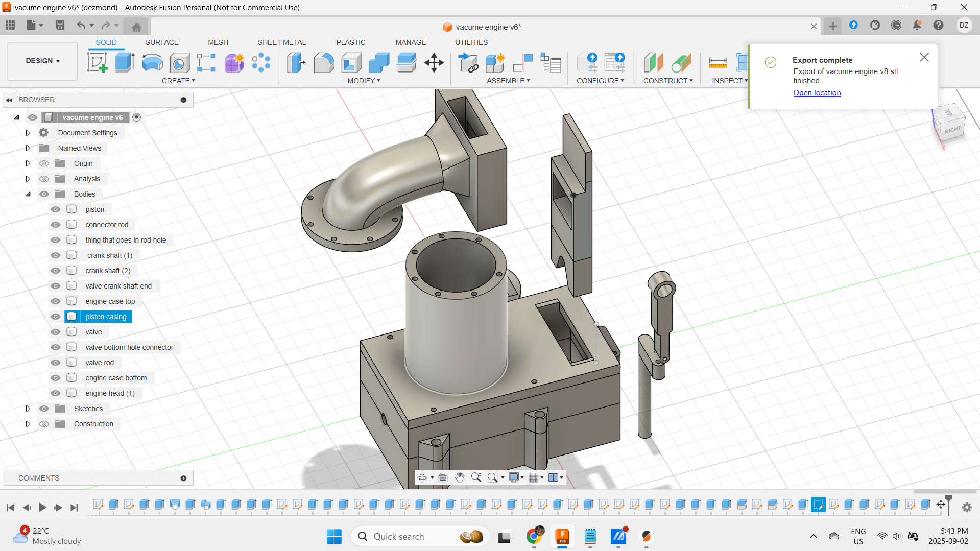This screenshot has height=551, width=980.
Task: Open the Pan tool in navigation bar
Action: (x=460, y=477)
